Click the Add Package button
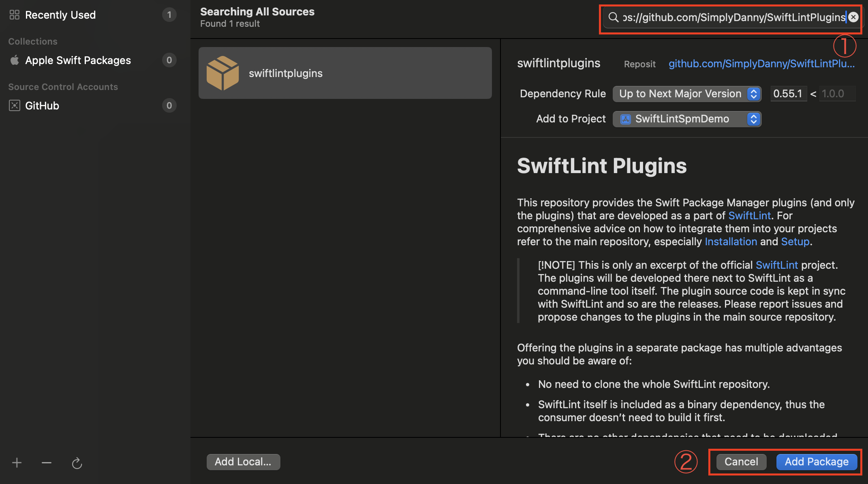 click(x=817, y=462)
